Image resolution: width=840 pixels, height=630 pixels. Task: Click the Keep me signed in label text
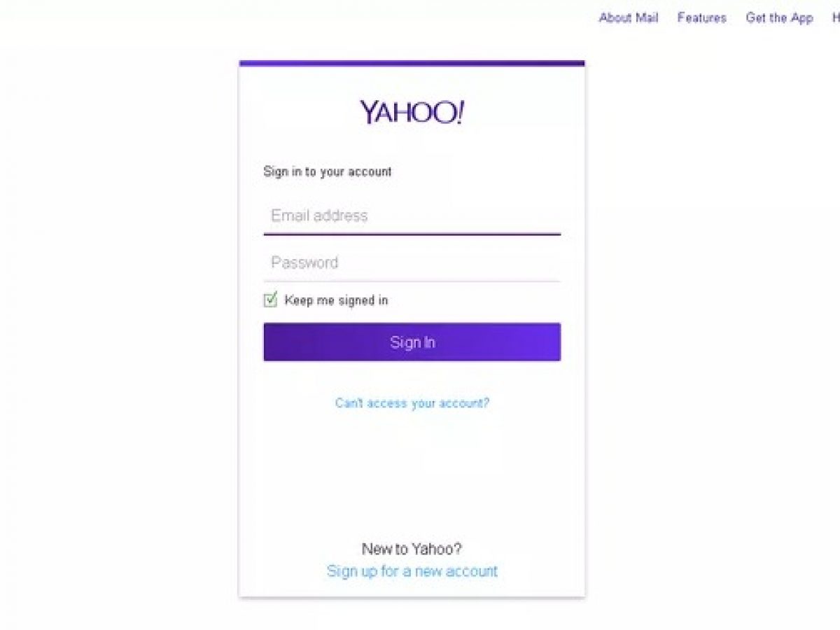click(x=336, y=300)
